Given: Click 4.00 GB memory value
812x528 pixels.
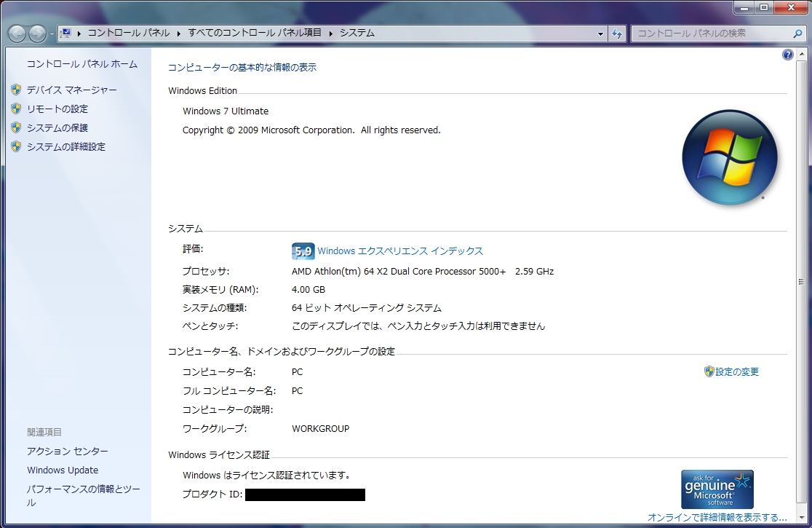Looking at the screenshot, I should pyautogui.click(x=308, y=290).
